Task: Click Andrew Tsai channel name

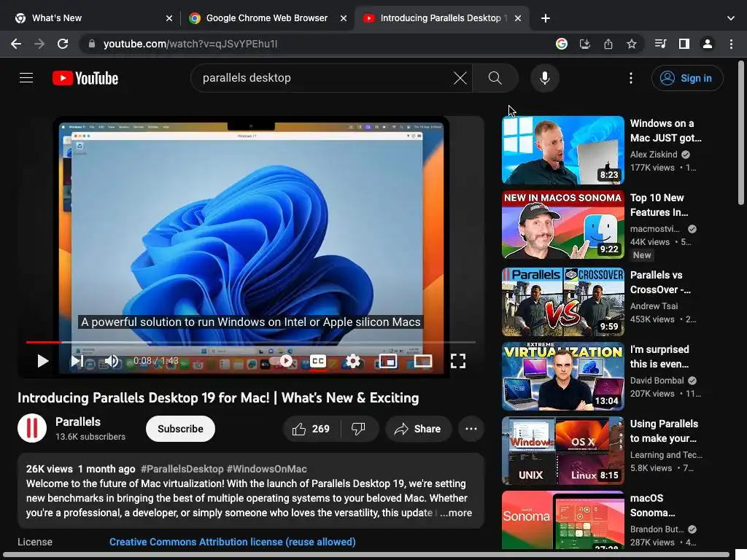Action: point(654,306)
